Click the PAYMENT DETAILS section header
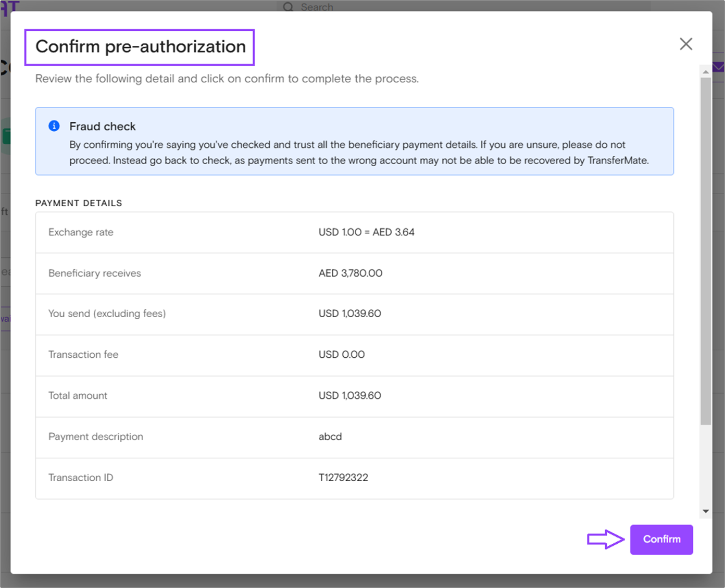 tap(79, 203)
